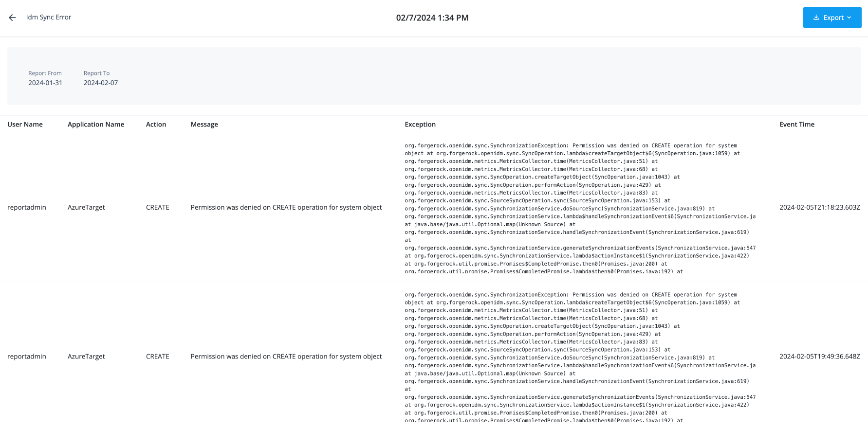Click the Application Name column header
The height and width of the screenshot is (429, 868).
point(96,125)
